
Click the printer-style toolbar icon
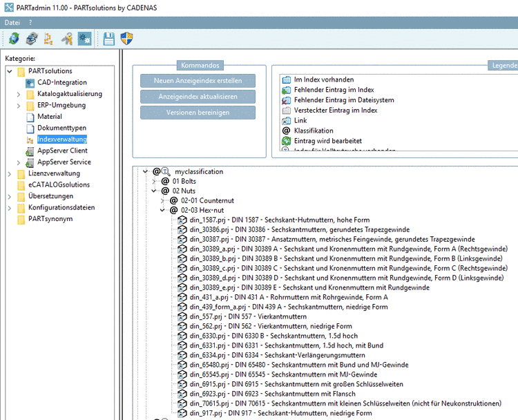pyautogui.click(x=31, y=39)
